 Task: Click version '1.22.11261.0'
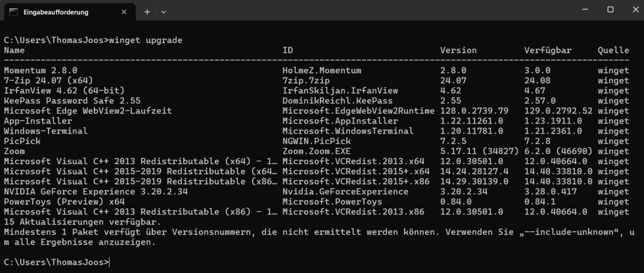472,121
